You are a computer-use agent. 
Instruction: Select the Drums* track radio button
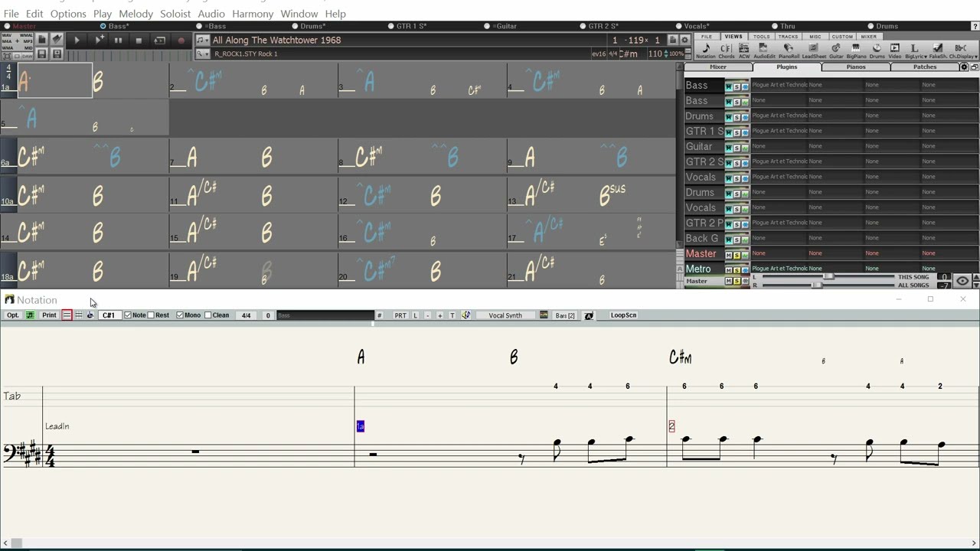pos(294,26)
